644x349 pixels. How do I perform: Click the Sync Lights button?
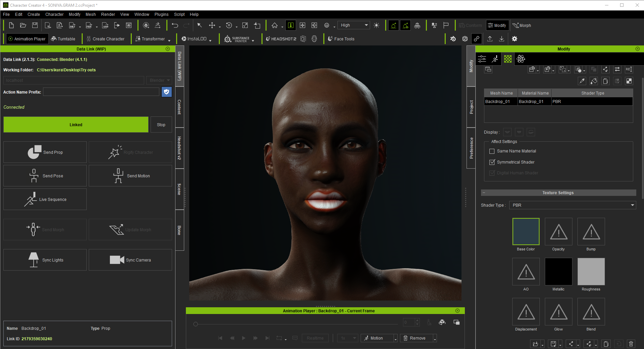45,260
